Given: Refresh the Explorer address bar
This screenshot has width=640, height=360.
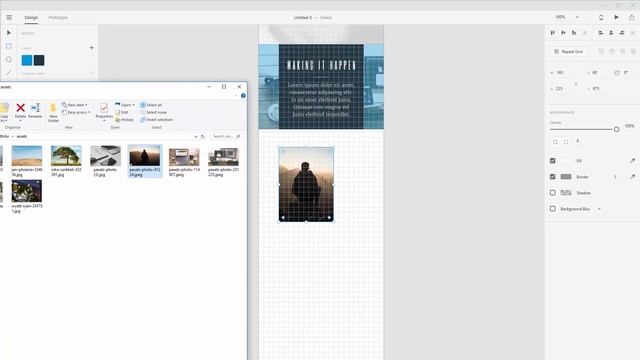Looking at the screenshot, I should tap(202, 136).
